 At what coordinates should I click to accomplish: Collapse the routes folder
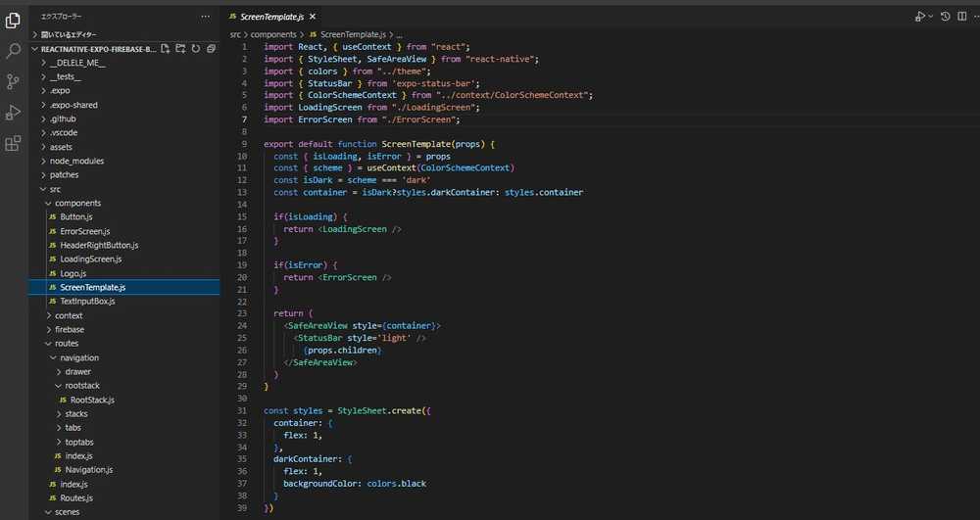[x=125, y=344]
